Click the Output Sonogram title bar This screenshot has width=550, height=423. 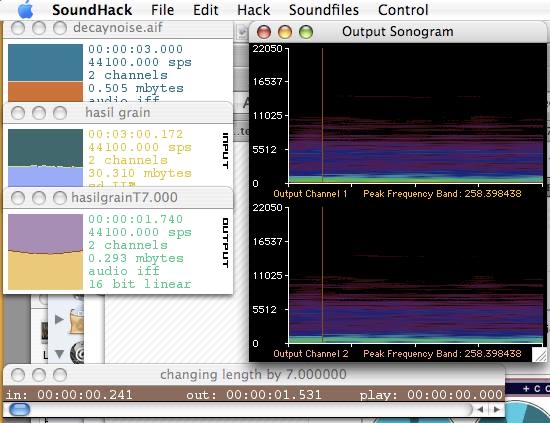pos(397,32)
